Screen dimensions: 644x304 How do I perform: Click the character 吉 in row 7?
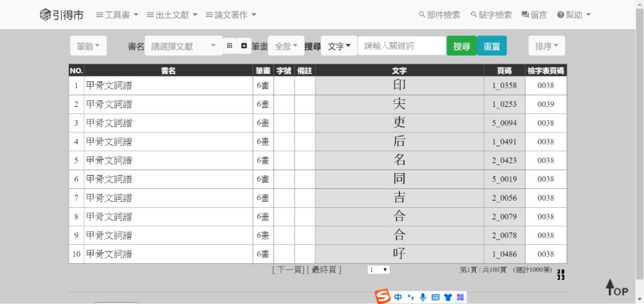click(399, 198)
